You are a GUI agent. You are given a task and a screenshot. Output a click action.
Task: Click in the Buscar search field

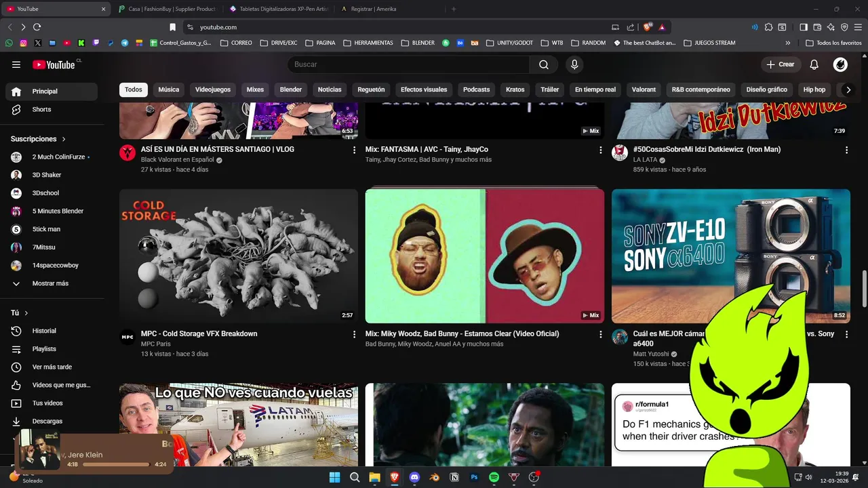[409, 64]
